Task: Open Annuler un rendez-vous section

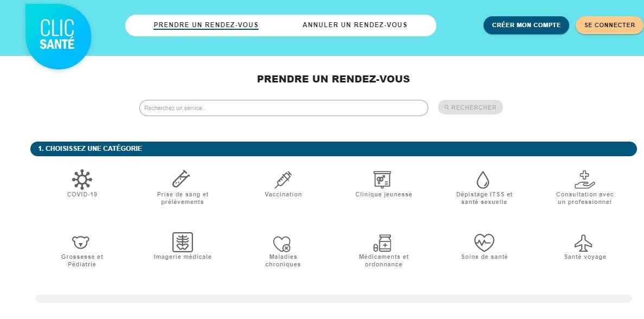Action: pos(355,25)
